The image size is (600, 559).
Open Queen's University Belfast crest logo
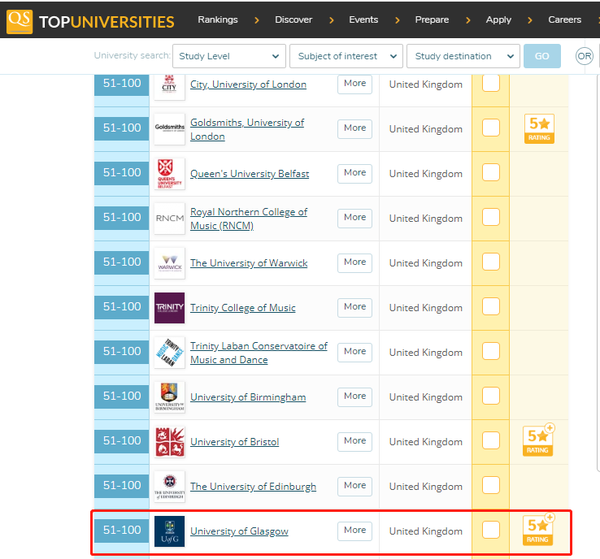169,174
